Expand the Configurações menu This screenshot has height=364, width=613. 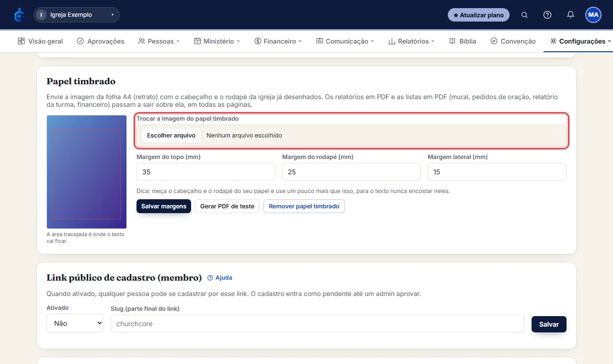coord(581,41)
